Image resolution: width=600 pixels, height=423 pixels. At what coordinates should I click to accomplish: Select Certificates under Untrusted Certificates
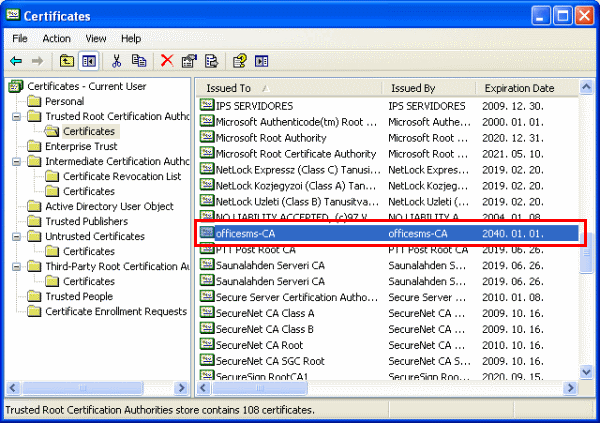(x=89, y=252)
